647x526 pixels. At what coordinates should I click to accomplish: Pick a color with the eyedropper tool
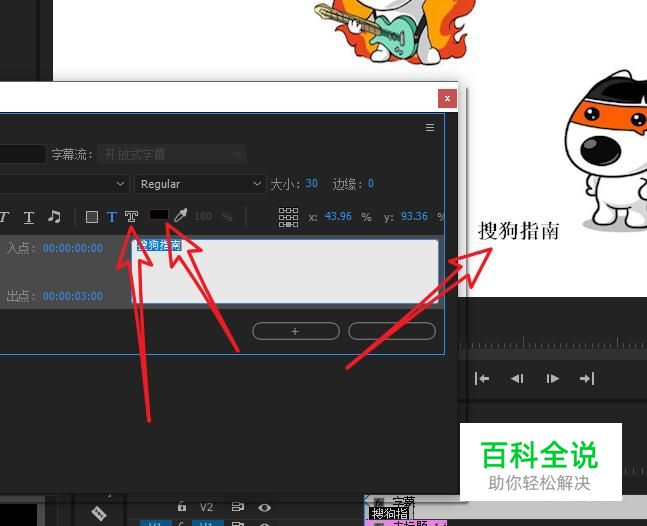[x=180, y=215]
